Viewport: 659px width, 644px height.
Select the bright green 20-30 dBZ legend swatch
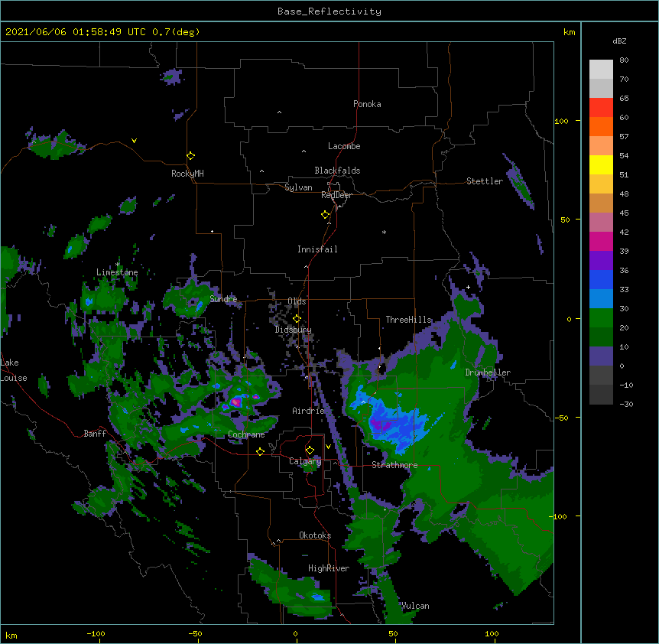click(601, 318)
